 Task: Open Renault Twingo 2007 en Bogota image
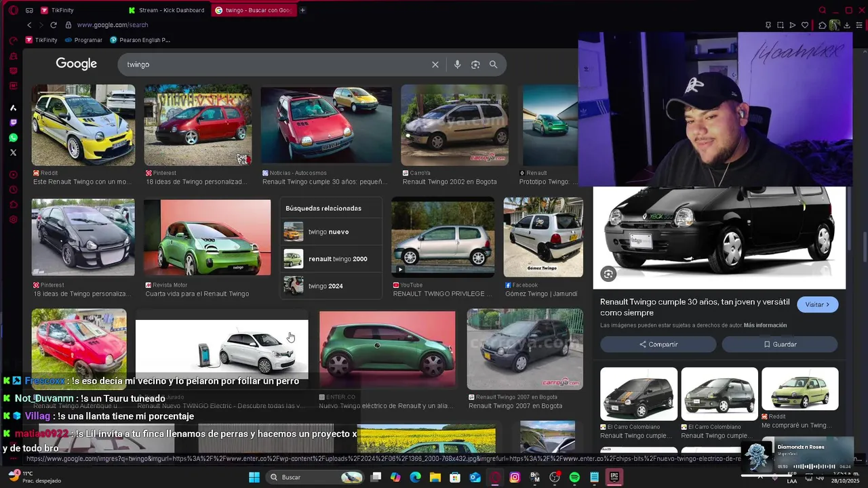click(x=525, y=349)
